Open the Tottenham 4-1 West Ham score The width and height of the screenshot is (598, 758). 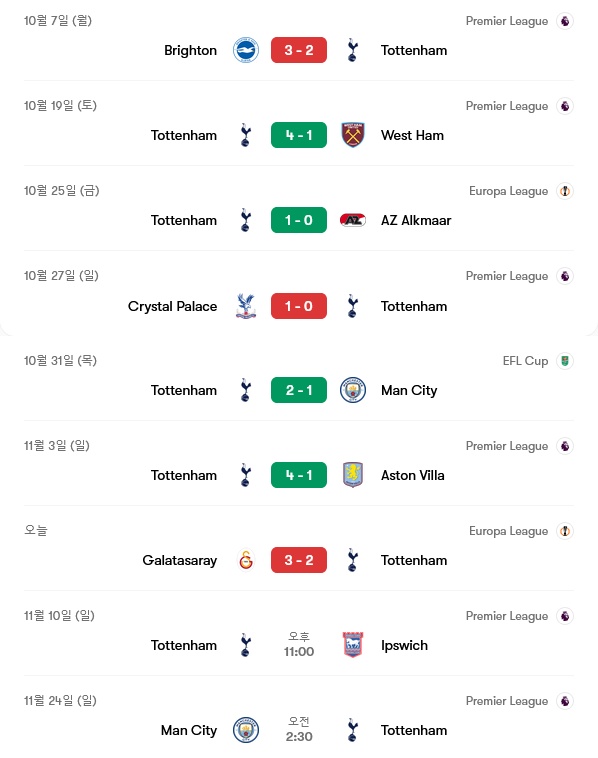tap(299, 135)
